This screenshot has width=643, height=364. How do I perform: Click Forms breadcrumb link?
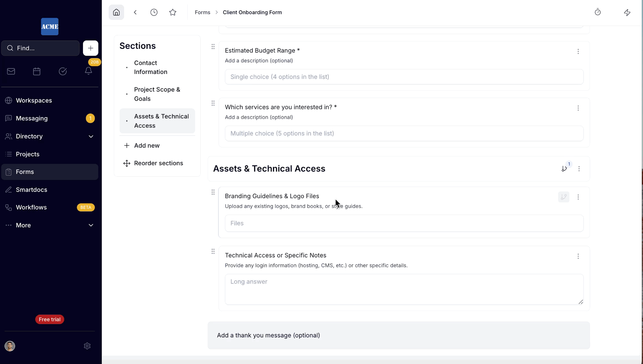click(x=202, y=13)
